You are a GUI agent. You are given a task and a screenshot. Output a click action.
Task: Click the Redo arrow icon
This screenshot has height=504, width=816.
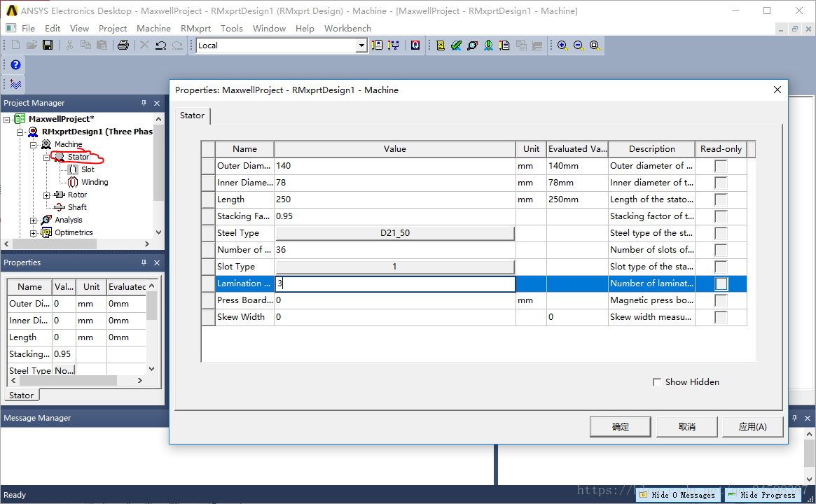pos(177,45)
